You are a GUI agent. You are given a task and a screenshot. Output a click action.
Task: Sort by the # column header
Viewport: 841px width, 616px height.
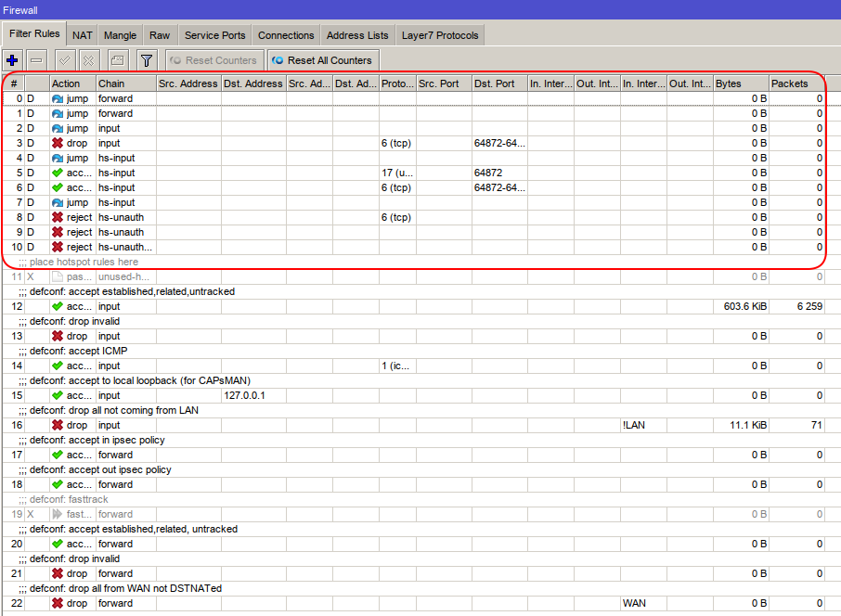coord(14,83)
